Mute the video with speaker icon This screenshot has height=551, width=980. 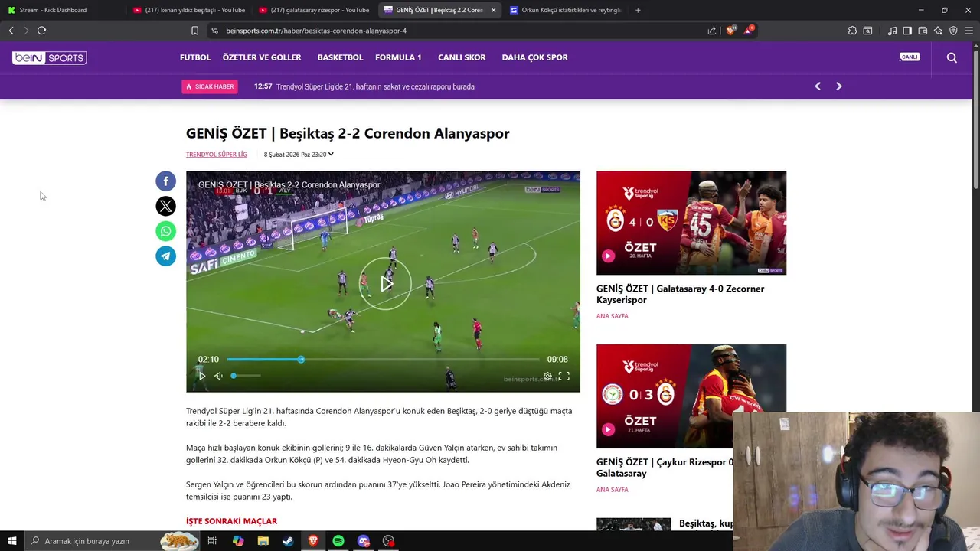218,376
